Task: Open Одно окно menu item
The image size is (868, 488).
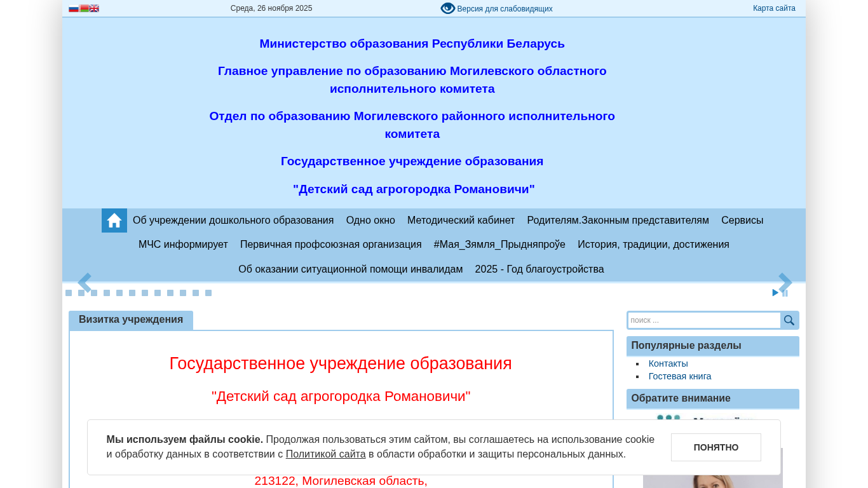Action: click(370, 220)
